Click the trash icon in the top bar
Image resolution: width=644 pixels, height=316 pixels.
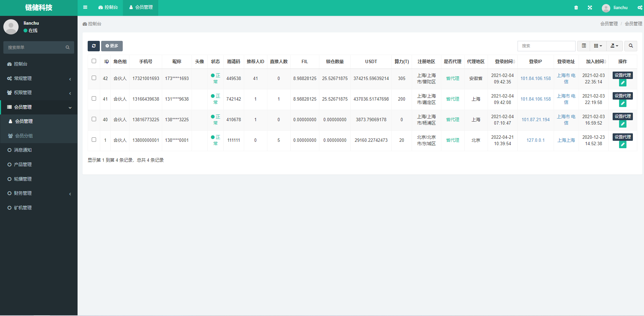pyautogui.click(x=576, y=7)
